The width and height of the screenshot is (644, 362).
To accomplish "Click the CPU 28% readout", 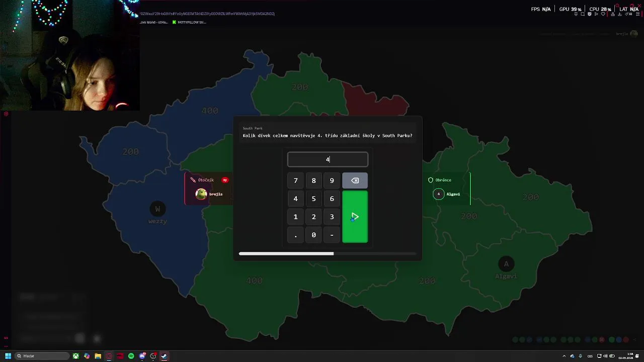I will (x=600, y=9).
